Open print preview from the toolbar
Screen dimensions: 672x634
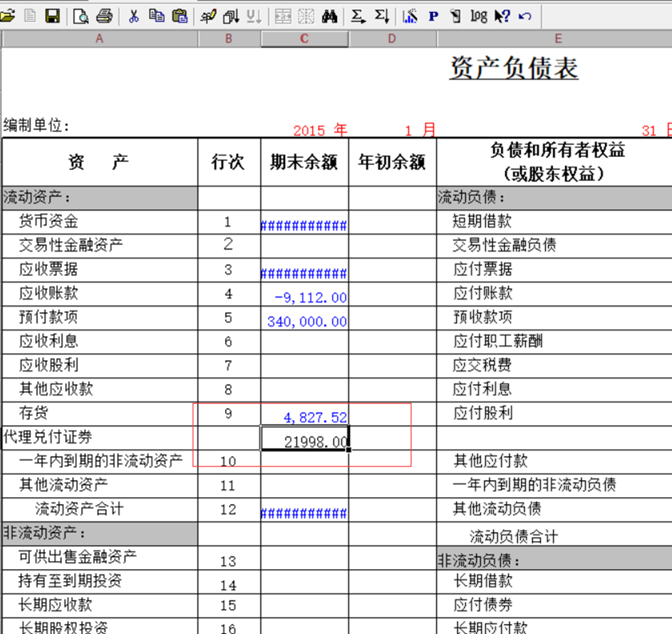tap(81, 16)
